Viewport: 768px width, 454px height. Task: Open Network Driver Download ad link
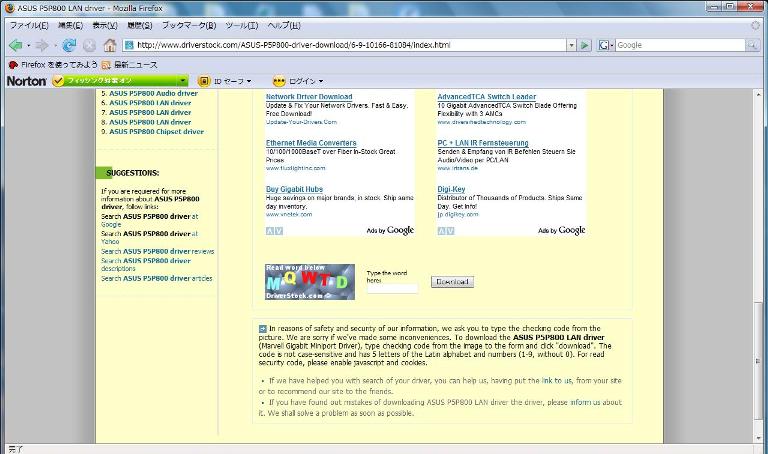[309, 97]
